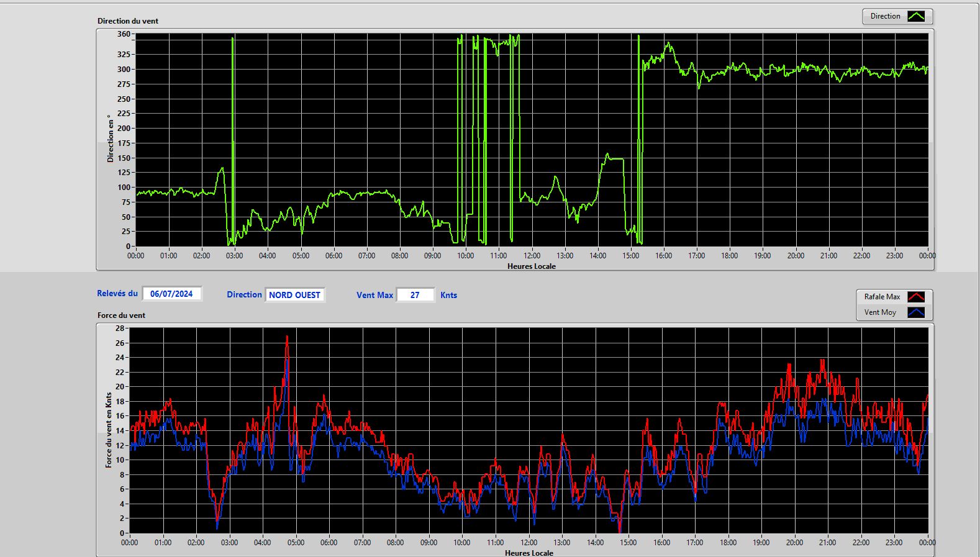
Task: Select the Relevés du date field 06/07/2024
Action: [172, 294]
